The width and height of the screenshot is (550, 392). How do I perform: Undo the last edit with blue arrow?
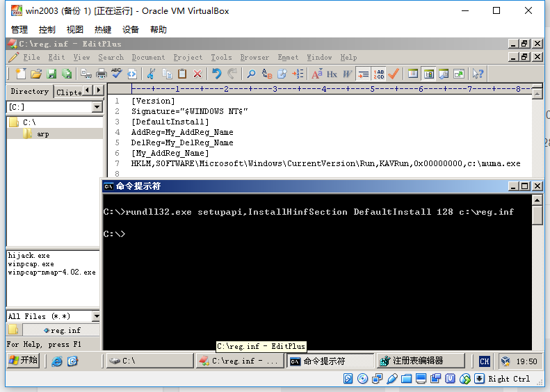point(217,74)
